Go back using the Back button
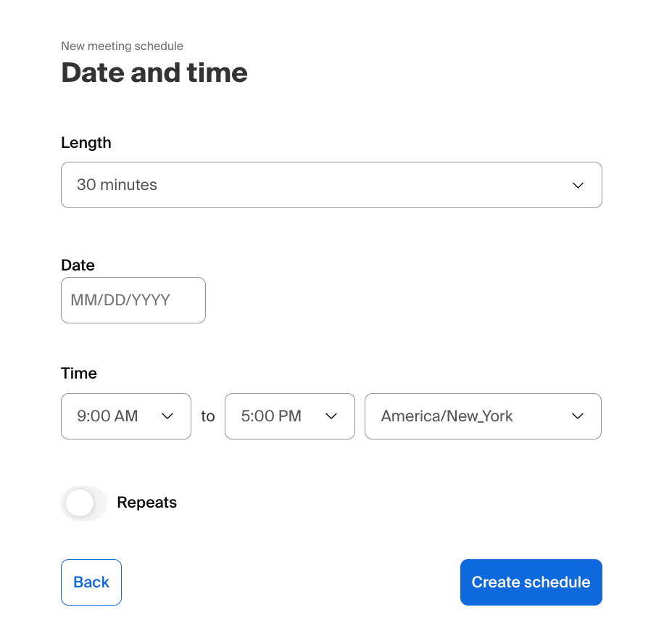 91,582
